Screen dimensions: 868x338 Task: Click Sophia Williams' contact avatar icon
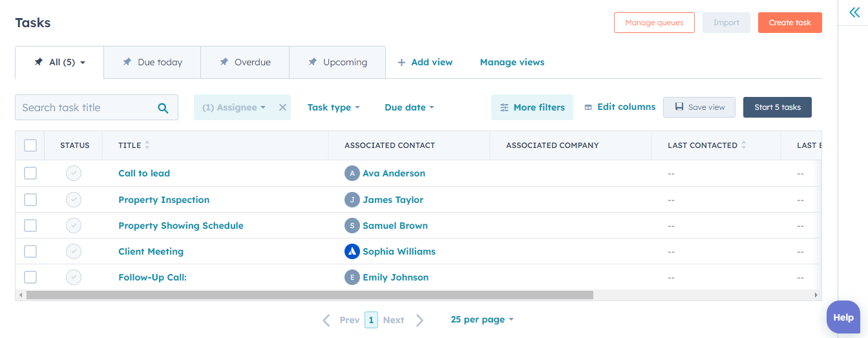click(x=352, y=251)
